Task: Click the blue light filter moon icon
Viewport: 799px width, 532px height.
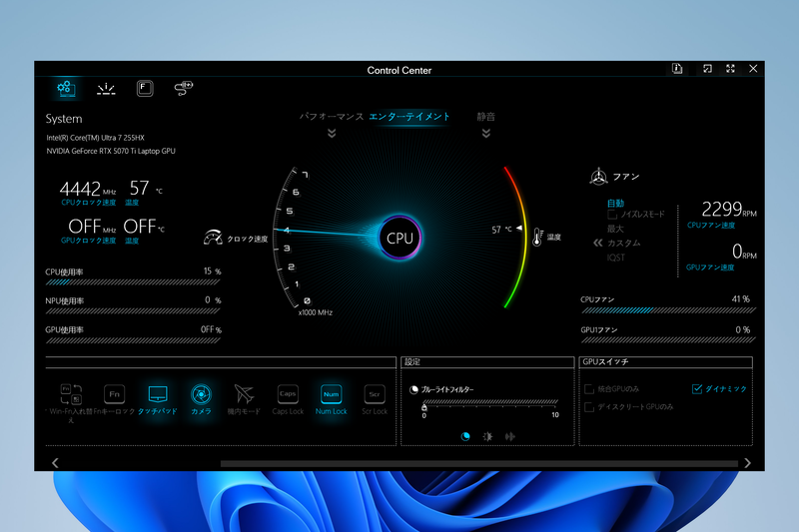Action: (413, 389)
